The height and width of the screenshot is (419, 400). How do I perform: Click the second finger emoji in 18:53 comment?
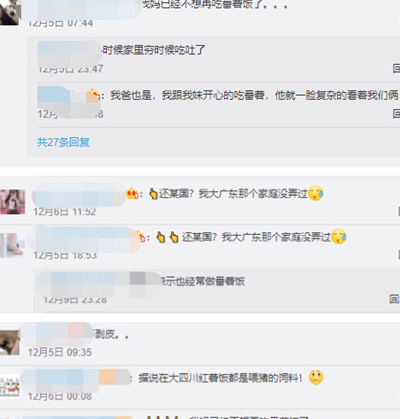174,237
